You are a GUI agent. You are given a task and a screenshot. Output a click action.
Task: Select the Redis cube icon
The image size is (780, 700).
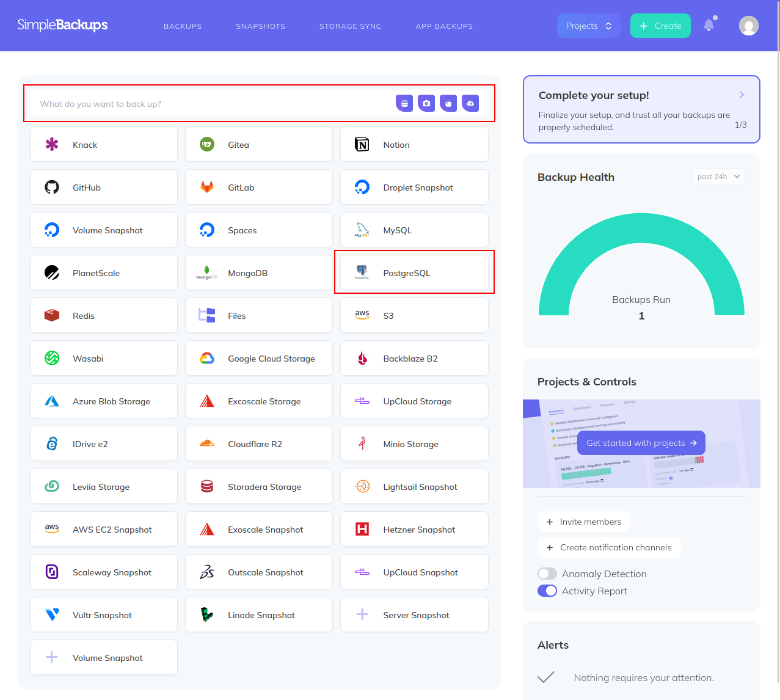[52, 316]
